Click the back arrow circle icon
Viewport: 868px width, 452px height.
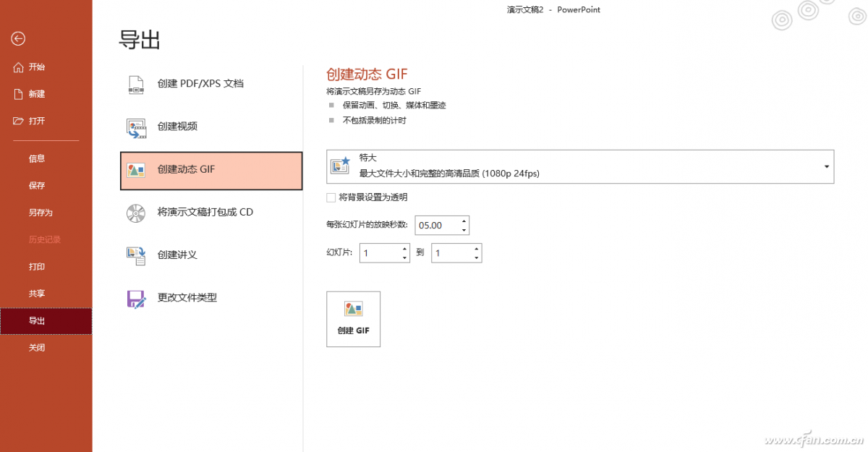(x=18, y=39)
